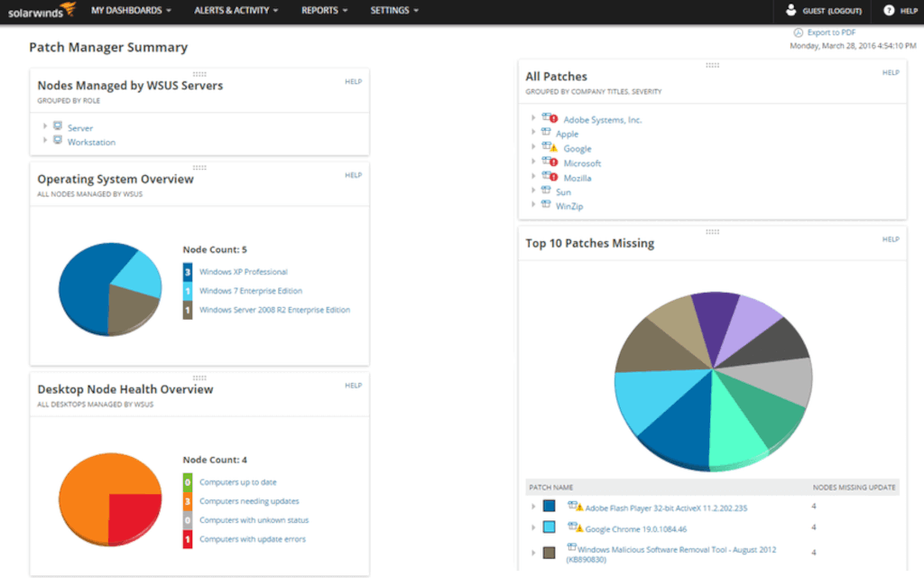This screenshot has height=578, width=924.
Task: Click the drag grip on Top 10 Patches Missing panel
Action: coord(713,232)
